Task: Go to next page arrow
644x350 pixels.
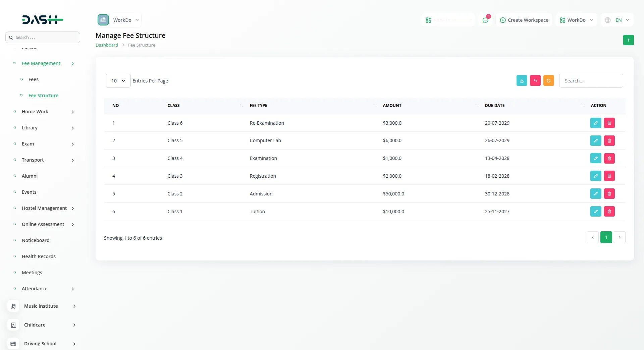Action: point(620,237)
